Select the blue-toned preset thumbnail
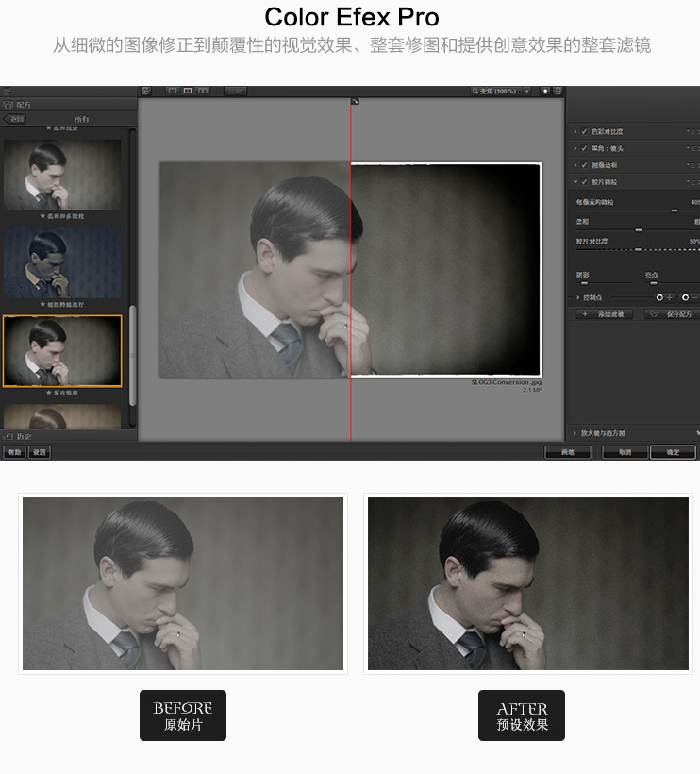This screenshot has height=774, width=700. [62, 262]
